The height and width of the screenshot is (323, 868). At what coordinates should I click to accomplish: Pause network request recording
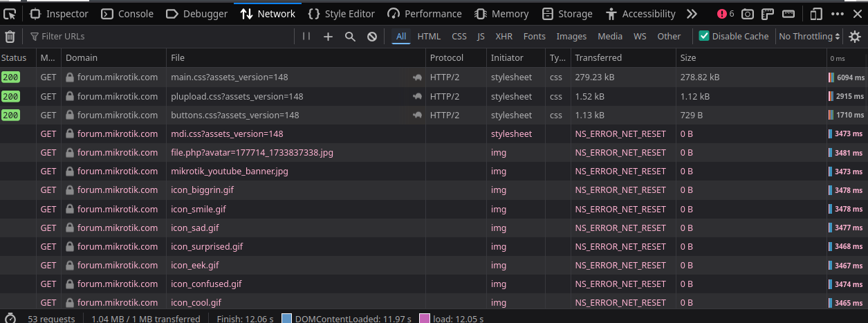point(306,36)
